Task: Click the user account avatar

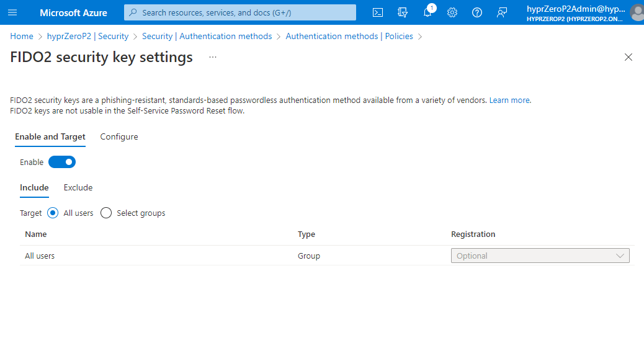Action: 637,13
